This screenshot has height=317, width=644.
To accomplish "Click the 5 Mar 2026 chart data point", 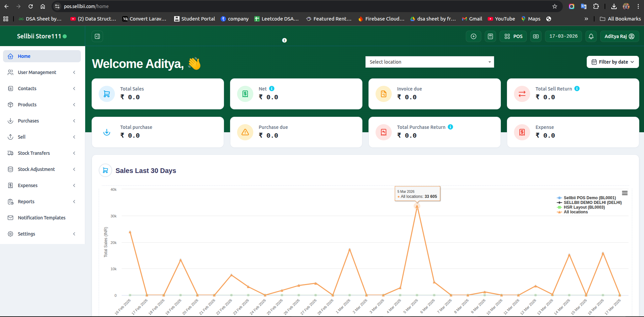I will tap(417, 206).
